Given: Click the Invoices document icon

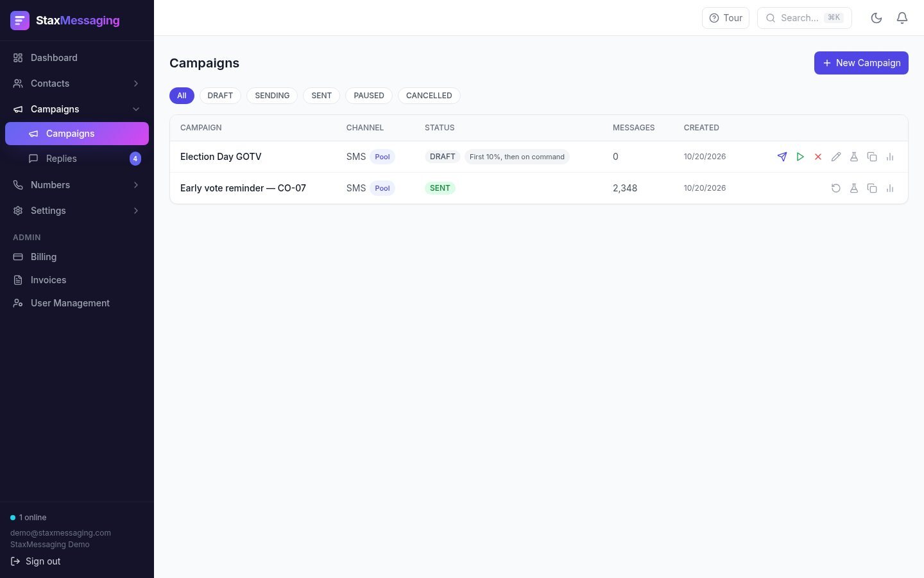Looking at the screenshot, I should click(18, 280).
